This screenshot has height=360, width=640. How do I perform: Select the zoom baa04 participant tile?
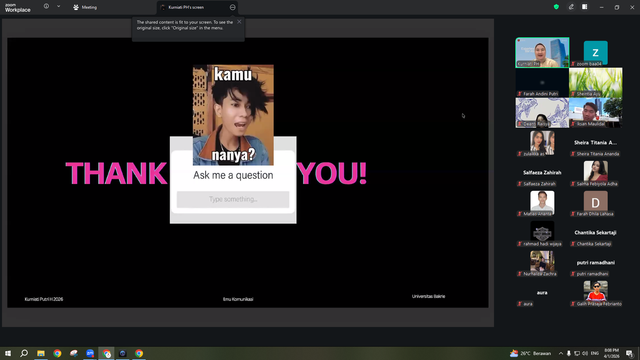[596, 52]
